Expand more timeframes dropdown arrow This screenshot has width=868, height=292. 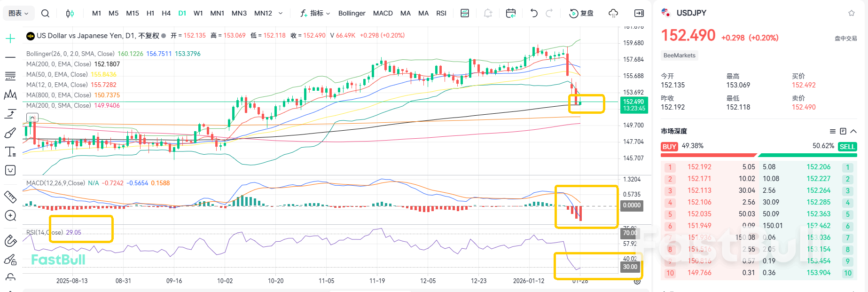pyautogui.click(x=281, y=13)
